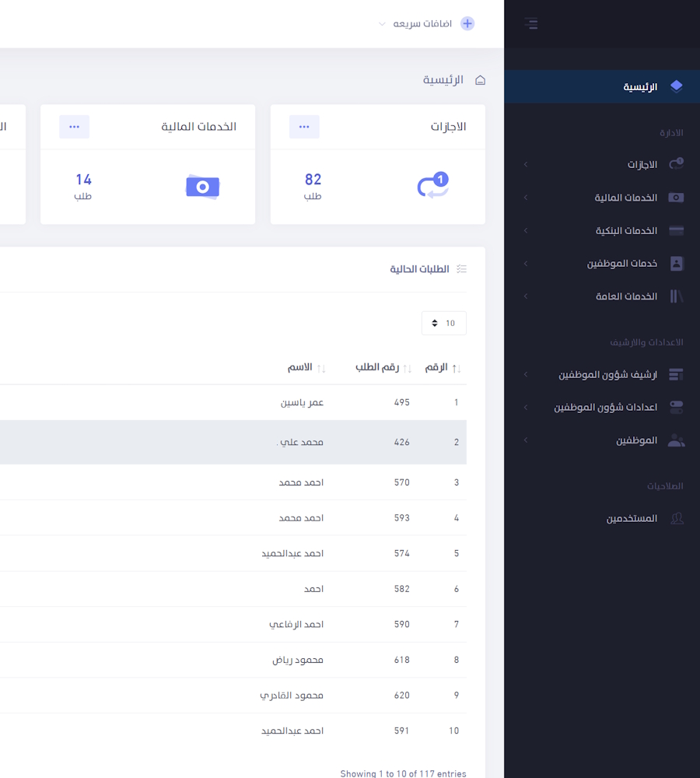Sort by الاسم column arrows
700x778 pixels.
pyautogui.click(x=321, y=368)
